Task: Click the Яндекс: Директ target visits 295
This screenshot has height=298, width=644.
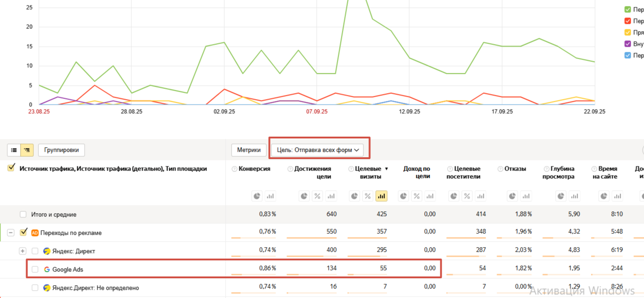Action: pyautogui.click(x=381, y=250)
